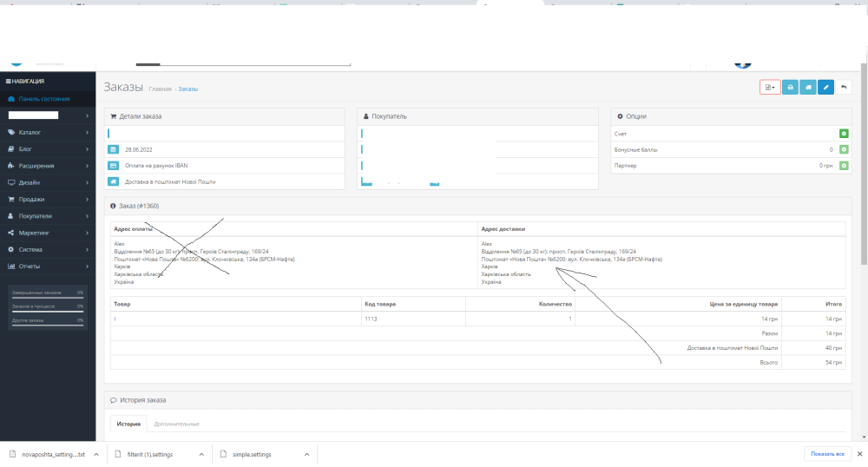
Task: Click the shipping list truck button
Action: pos(808,87)
